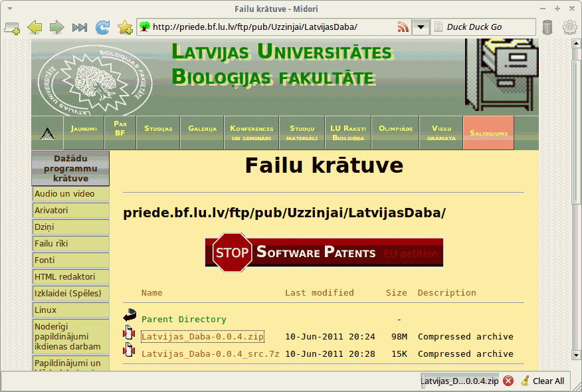Cancel the download with red X icon
The height and width of the screenshot is (392, 582).
pos(508,381)
